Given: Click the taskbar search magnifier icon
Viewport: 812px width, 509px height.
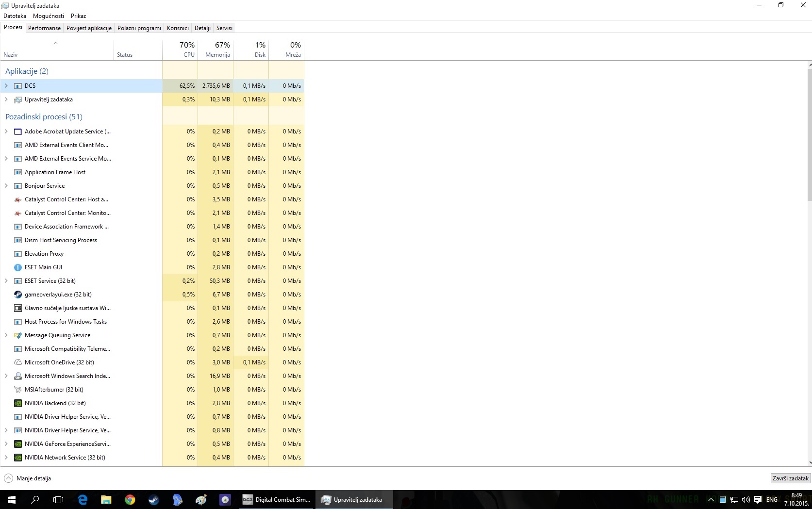Looking at the screenshot, I should click(x=35, y=499).
